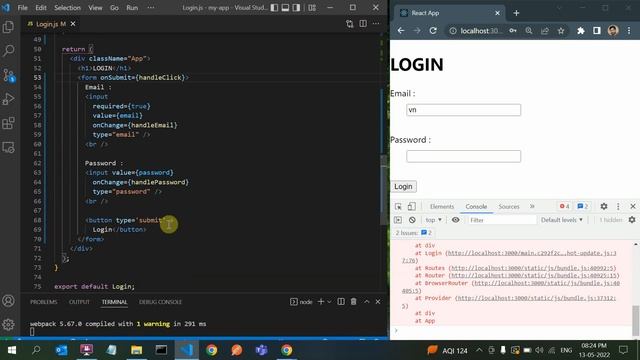The image size is (640, 360).
Task: Open the saved passwords key icon
Action: 513,31
